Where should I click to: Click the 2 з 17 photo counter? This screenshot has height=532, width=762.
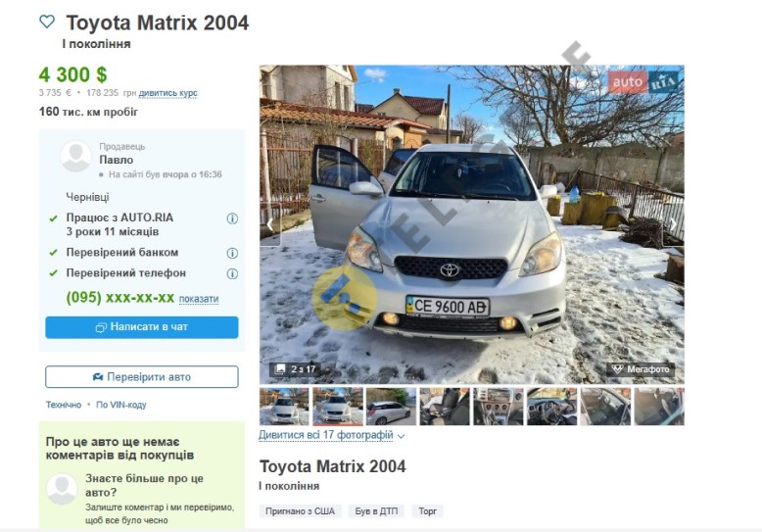pos(294,369)
